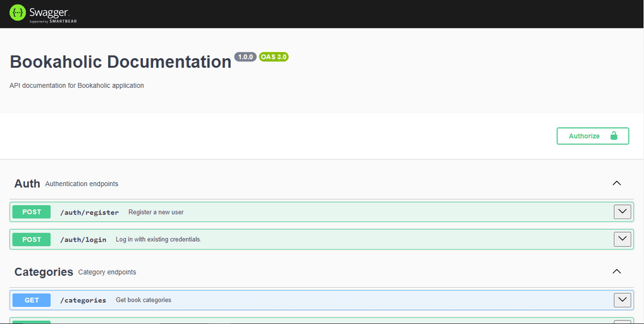Click the POST badge for /auth/login

click(32, 239)
